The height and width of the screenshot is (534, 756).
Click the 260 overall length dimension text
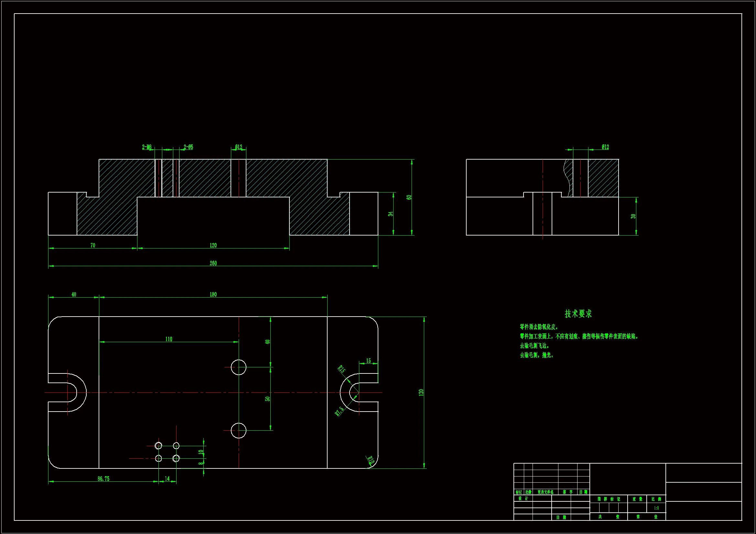click(213, 263)
